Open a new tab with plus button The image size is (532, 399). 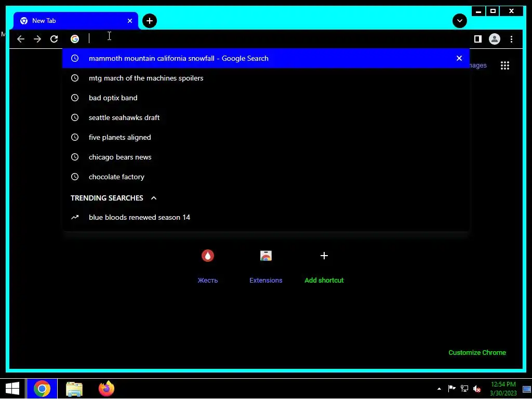150,21
